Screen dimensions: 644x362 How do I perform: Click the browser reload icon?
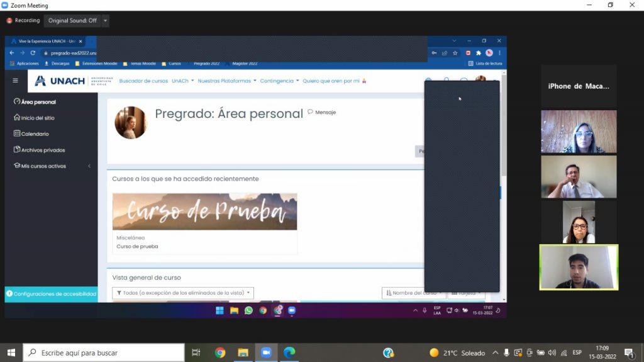click(33, 53)
